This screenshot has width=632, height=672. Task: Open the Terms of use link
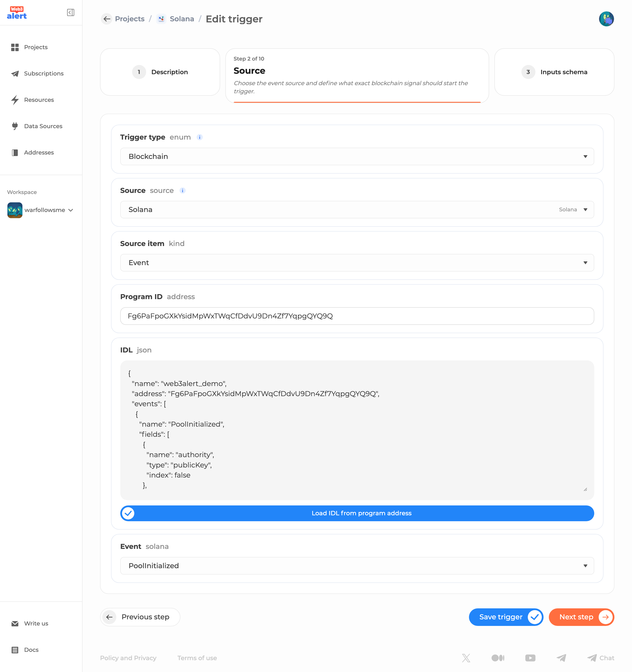click(197, 658)
